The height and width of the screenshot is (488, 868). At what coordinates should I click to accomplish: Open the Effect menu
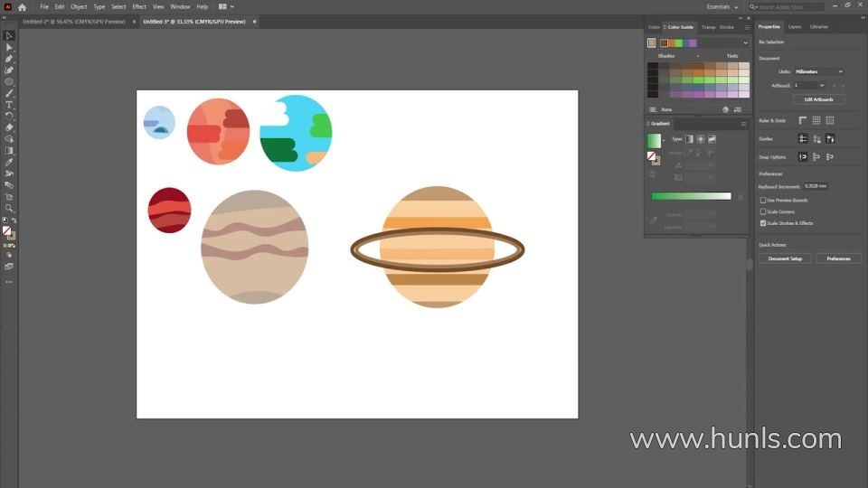(x=139, y=6)
